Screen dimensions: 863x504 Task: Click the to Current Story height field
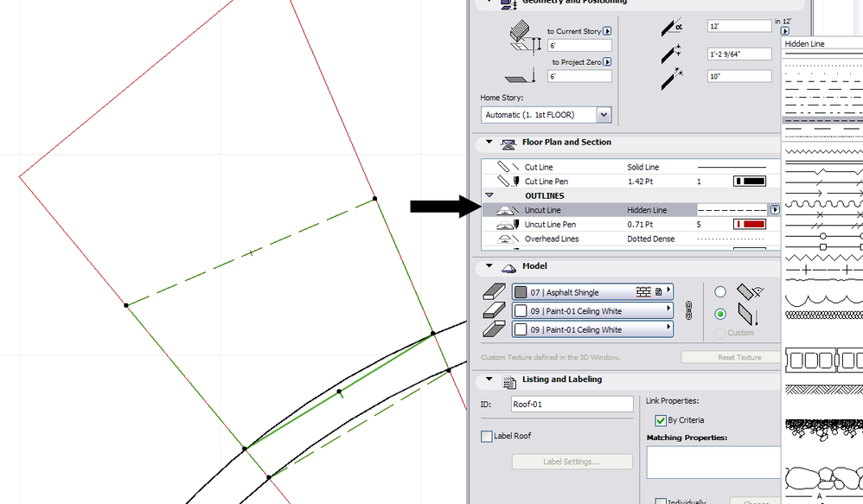click(x=579, y=46)
